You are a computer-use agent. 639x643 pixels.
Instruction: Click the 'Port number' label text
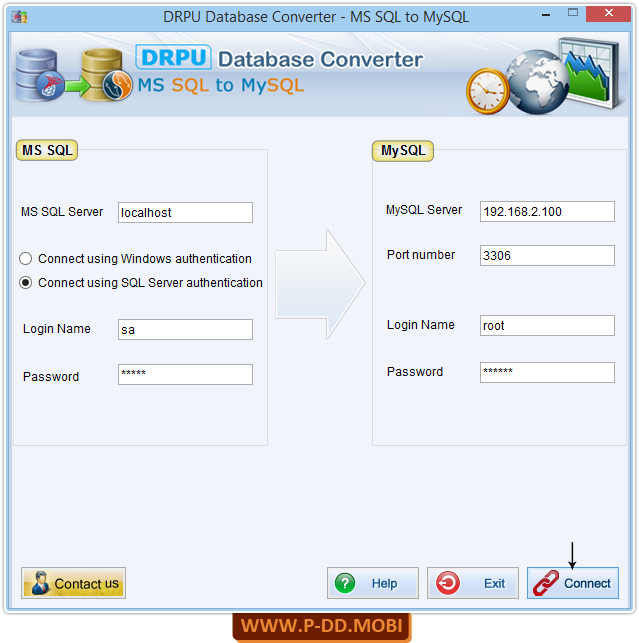[421, 255]
